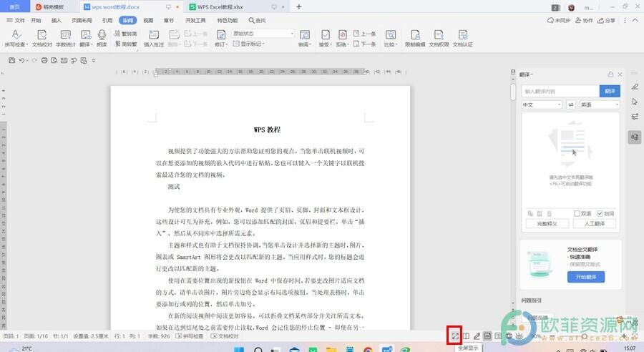The height and width of the screenshot is (352, 644).
Task: Switch to writing mode pencil icon
Action: point(477,336)
